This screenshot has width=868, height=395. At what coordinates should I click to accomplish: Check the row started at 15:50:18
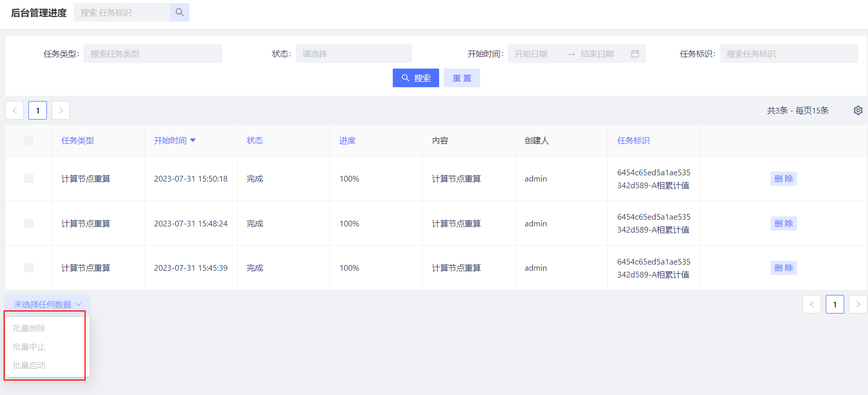point(29,178)
